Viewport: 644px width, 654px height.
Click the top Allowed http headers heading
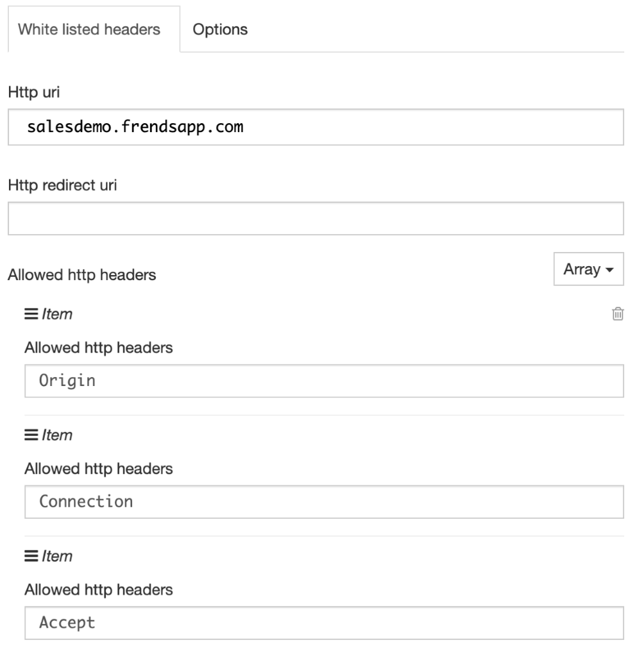click(82, 275)
